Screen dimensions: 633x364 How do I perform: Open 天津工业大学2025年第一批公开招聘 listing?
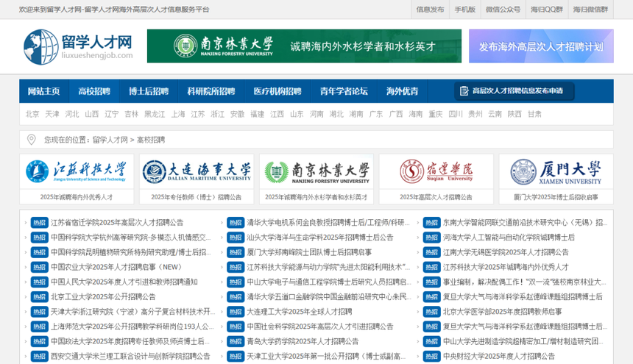point(326,357)
